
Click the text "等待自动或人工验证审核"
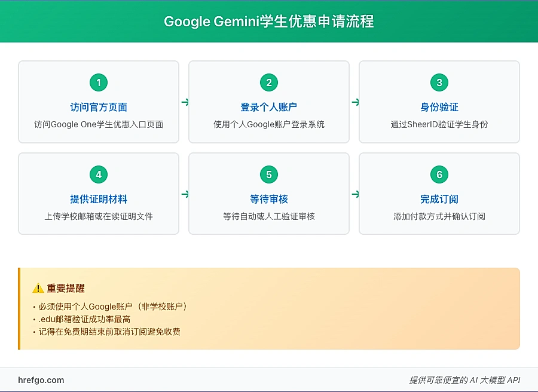tap(269, 216)
